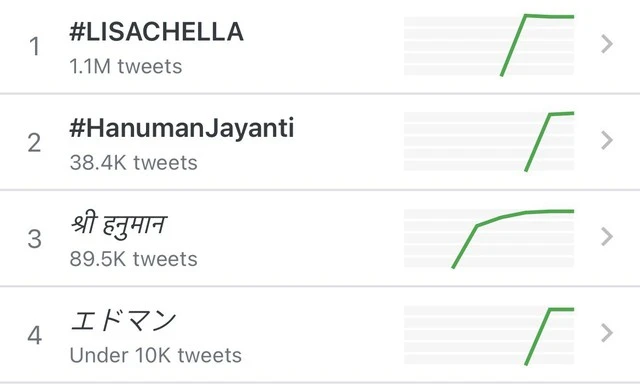
Task: Select rank number 4 of the list
Action: 35,336
